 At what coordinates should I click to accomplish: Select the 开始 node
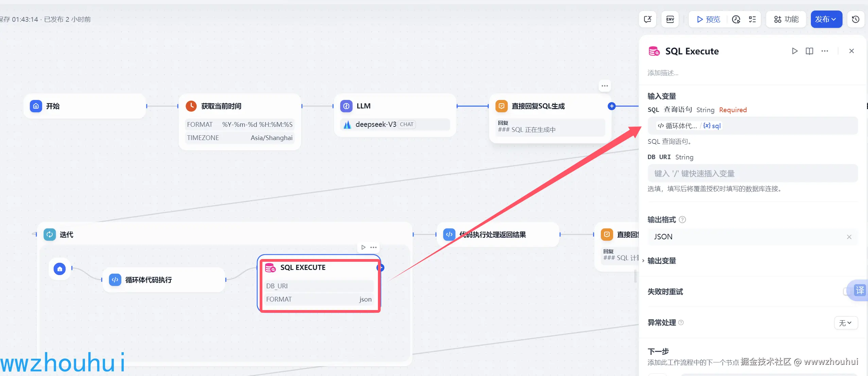point(85,106)
